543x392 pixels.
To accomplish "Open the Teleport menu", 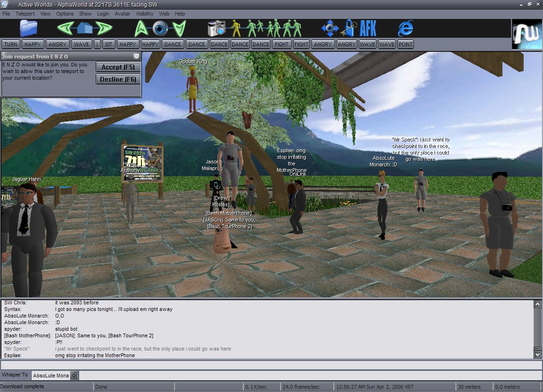I will 25,14.
